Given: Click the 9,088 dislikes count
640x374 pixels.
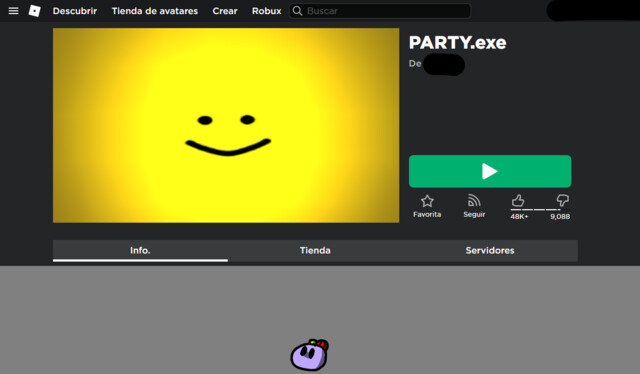Looking at the screenshot, I should point(560,216).
